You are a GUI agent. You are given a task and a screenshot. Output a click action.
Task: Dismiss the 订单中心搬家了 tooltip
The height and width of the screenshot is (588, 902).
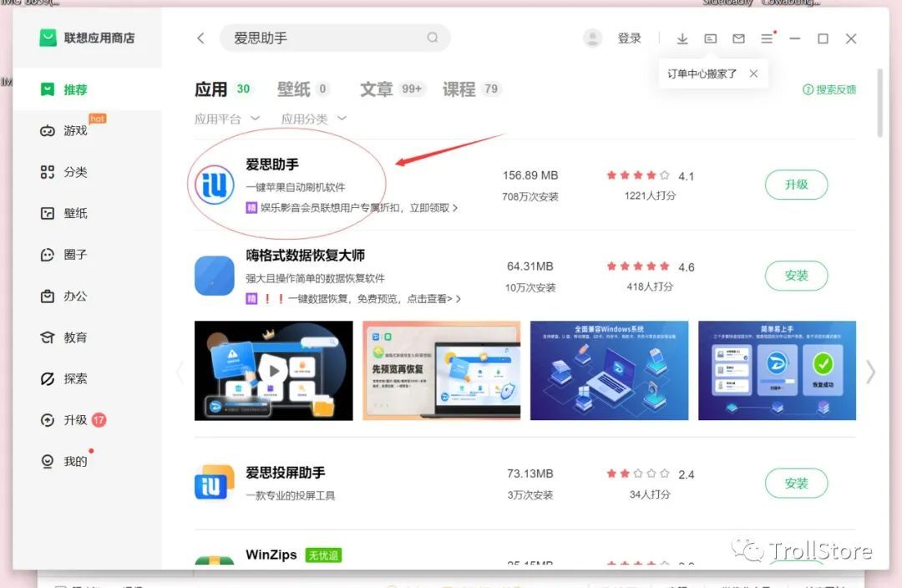[753, 73]
